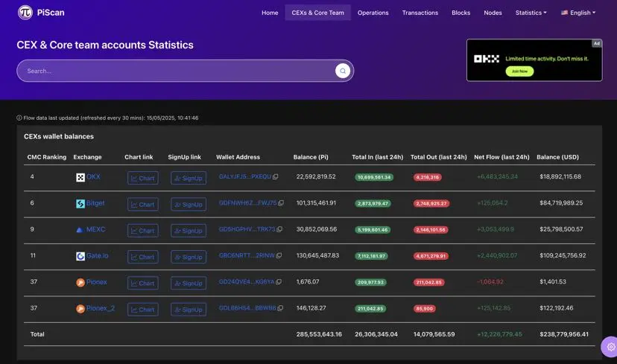This screenshot has height=364, width=617.
Task: Click the Ad badge on OKX banner
Action: (597, 43)
